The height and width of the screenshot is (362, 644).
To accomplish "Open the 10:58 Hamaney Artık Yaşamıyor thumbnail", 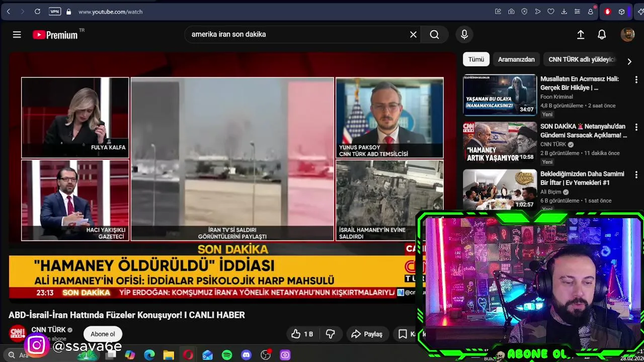I will [x=500, y=142].
